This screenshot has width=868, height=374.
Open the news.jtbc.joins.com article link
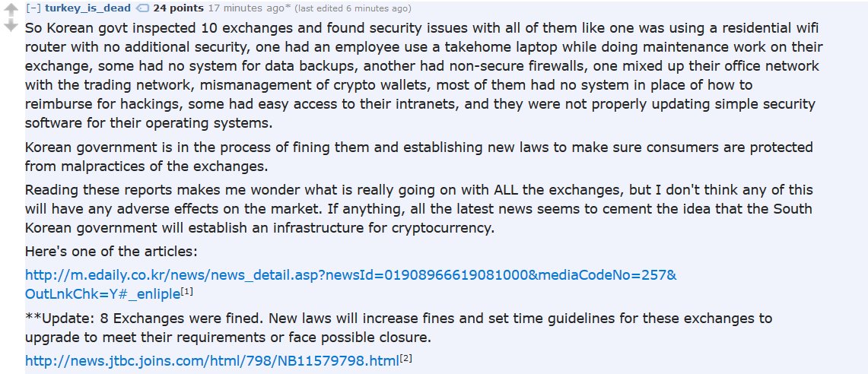[212, 361]
